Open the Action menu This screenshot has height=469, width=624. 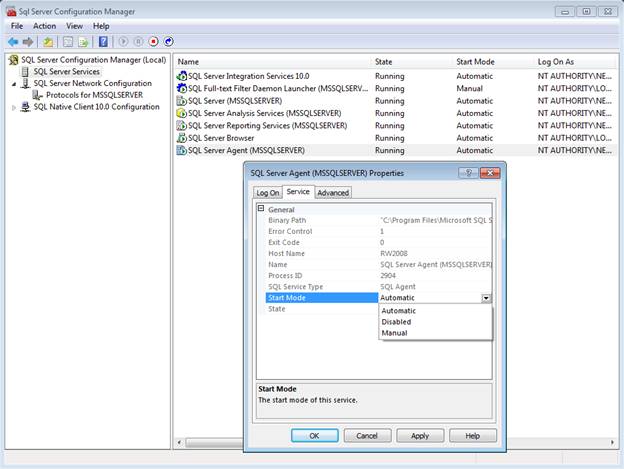point(45,26)
